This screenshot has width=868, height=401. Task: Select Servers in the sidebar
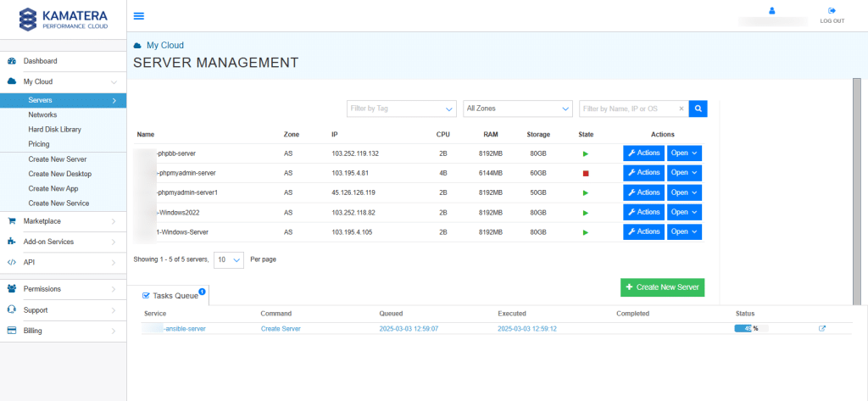pos(63,100)
